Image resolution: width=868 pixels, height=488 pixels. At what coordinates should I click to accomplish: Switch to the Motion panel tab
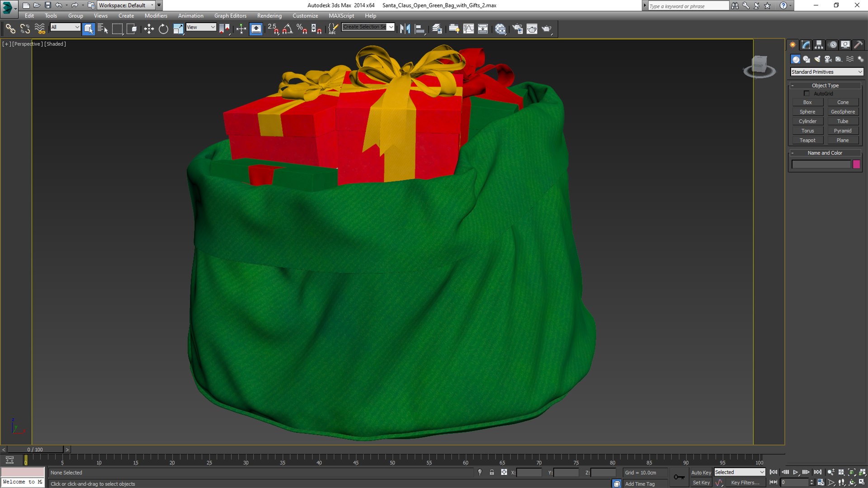pos(832,45)
